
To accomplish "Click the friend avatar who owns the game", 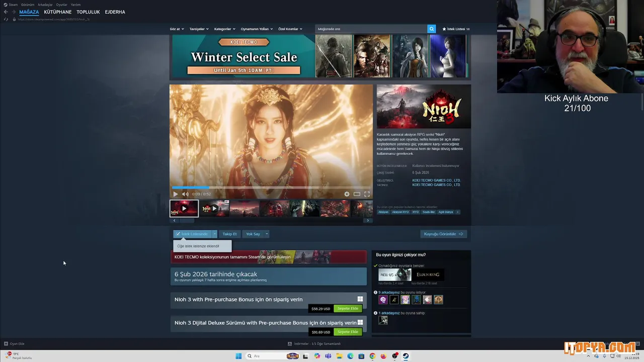I will pos(383,320).
